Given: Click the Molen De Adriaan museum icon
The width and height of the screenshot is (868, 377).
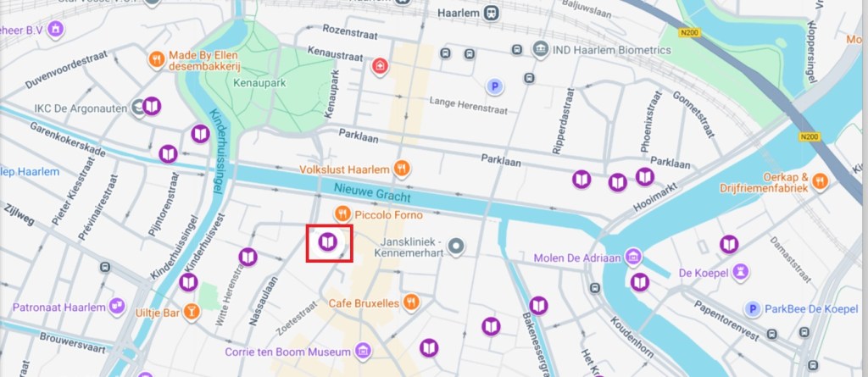Looking at the screenshot, I should tap(633, 257).
